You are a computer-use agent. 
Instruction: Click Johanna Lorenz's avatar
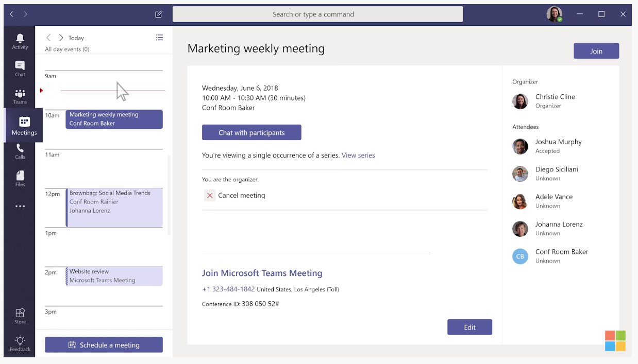coord(520,229)
